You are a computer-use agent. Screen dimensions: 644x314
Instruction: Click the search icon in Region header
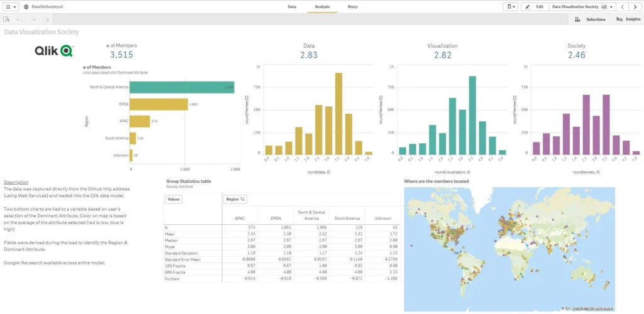coord(241,199)
